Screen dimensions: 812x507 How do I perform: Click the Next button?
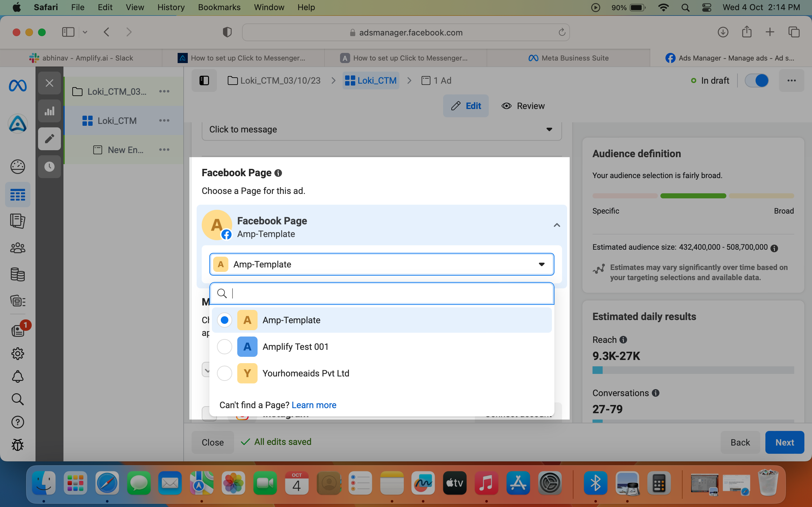[784, 442]
